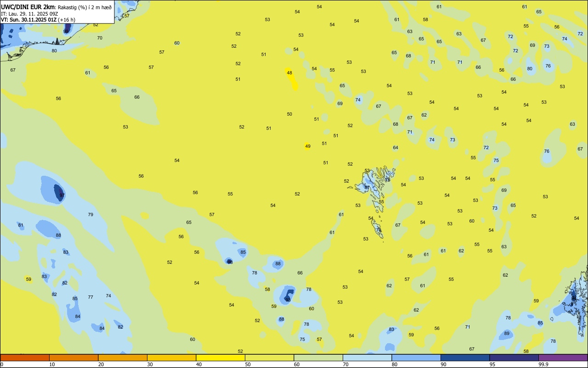Screen dimensions: 588x368
Task: Click the dark orange 0–10 legend swatch
Action: [25, 357]
